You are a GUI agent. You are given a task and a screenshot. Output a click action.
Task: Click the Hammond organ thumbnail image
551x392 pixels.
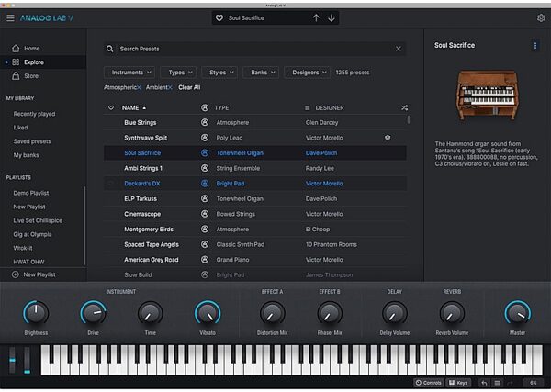[487, 95]
